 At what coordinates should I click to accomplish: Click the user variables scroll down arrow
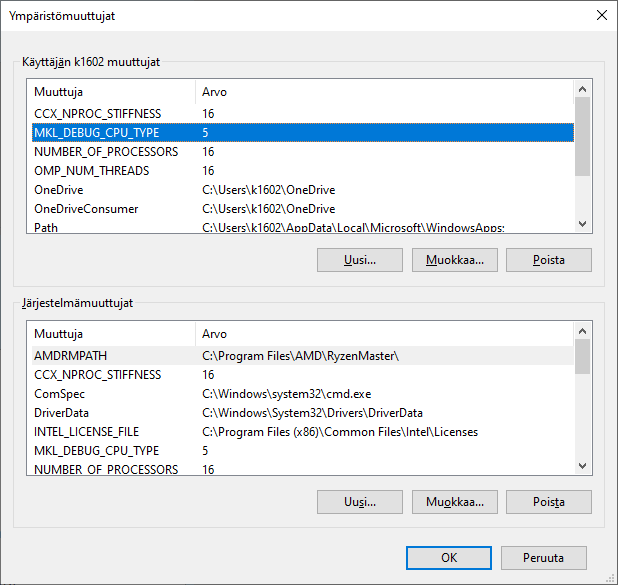[582, 224]
